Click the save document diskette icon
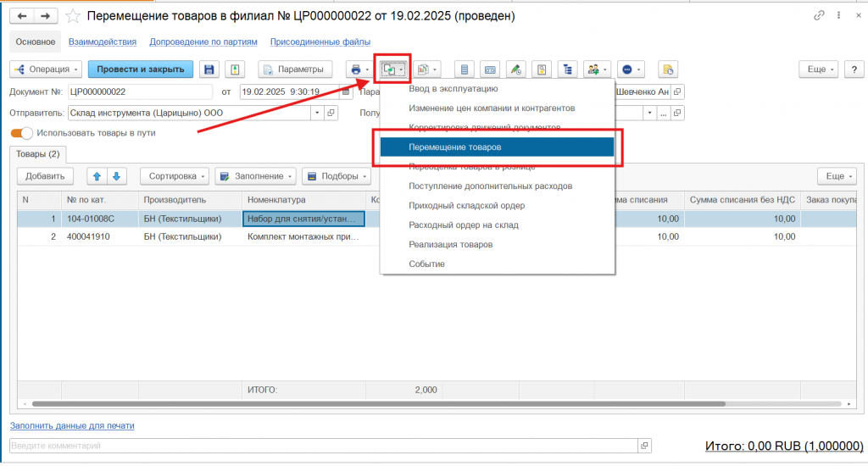 [209, 69]
